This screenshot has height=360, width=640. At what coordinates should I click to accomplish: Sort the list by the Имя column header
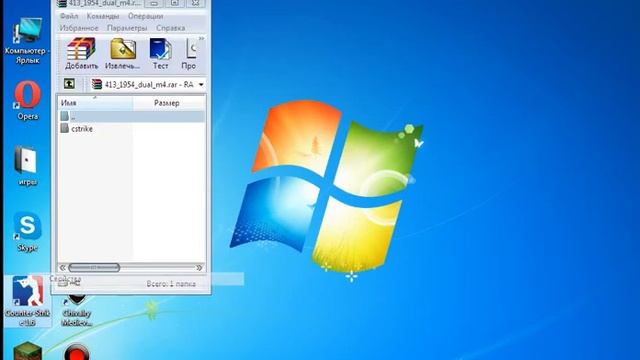(x=96, y=103)
